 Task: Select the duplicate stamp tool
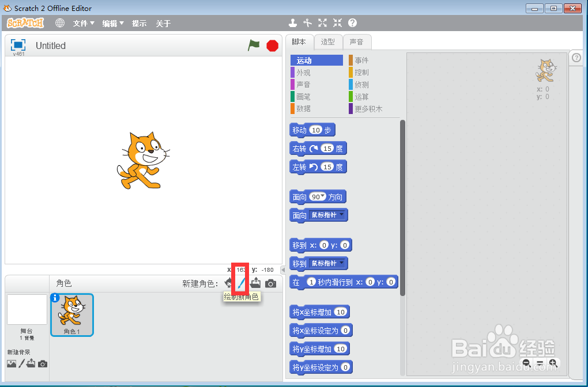pyautogui.click(x=293, y=23)
